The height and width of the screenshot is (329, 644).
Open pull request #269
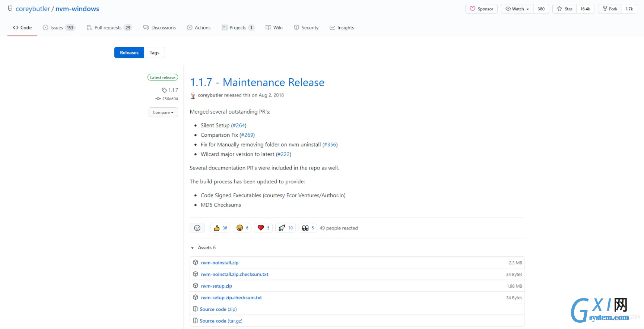[247, 135]
